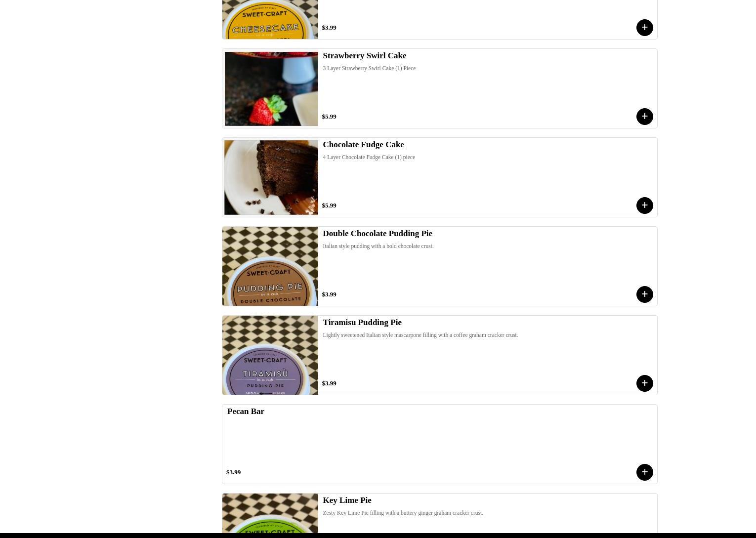Select the Key Lime Pie title
Screen dimensions: 756x538
(347, 500)
